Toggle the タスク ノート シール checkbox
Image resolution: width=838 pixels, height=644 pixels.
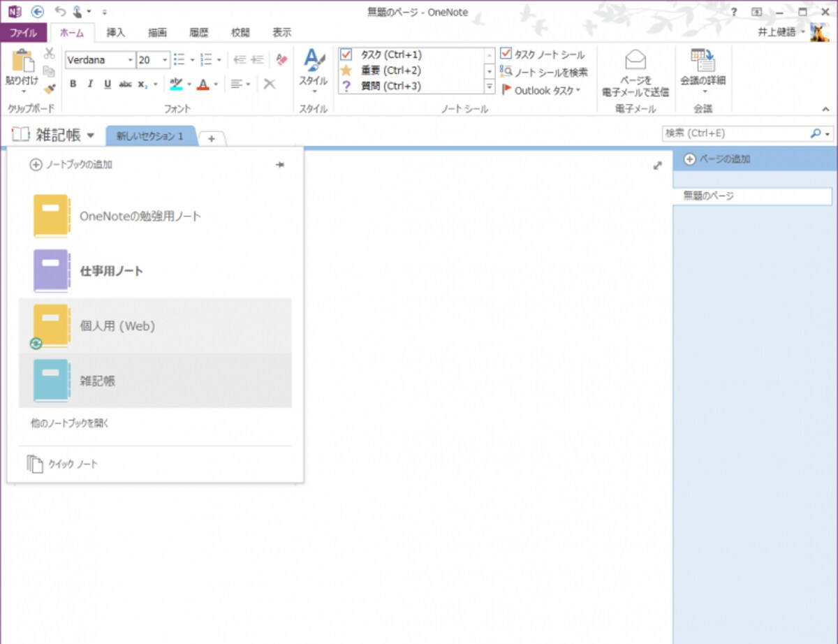[x=506, y=54]
